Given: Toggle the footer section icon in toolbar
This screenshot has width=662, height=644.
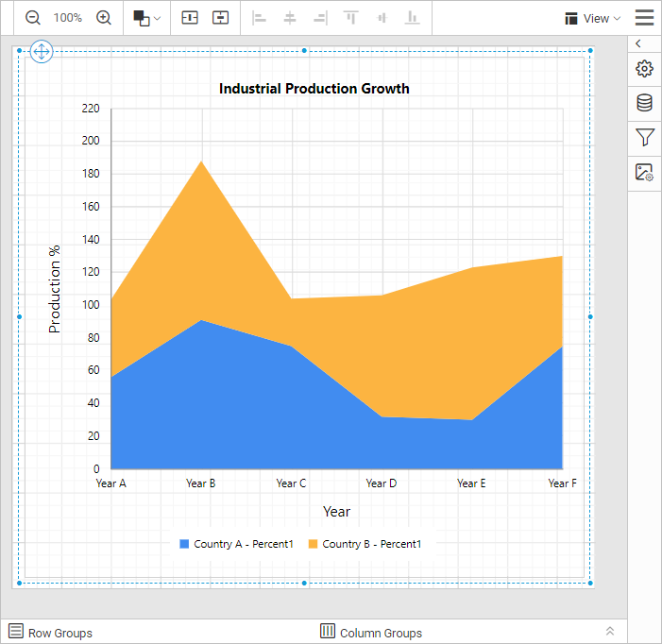Looking at the screenshot, I should pyautogui.click(x=220, y=18).
